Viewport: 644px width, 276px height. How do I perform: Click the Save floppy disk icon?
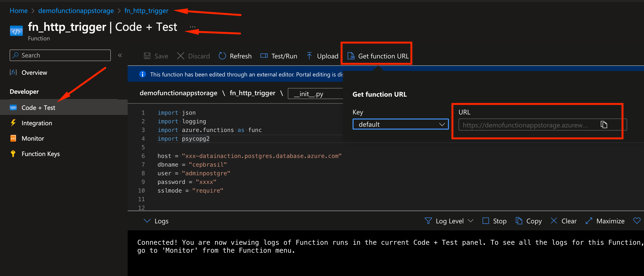click(x=147, y=56)
